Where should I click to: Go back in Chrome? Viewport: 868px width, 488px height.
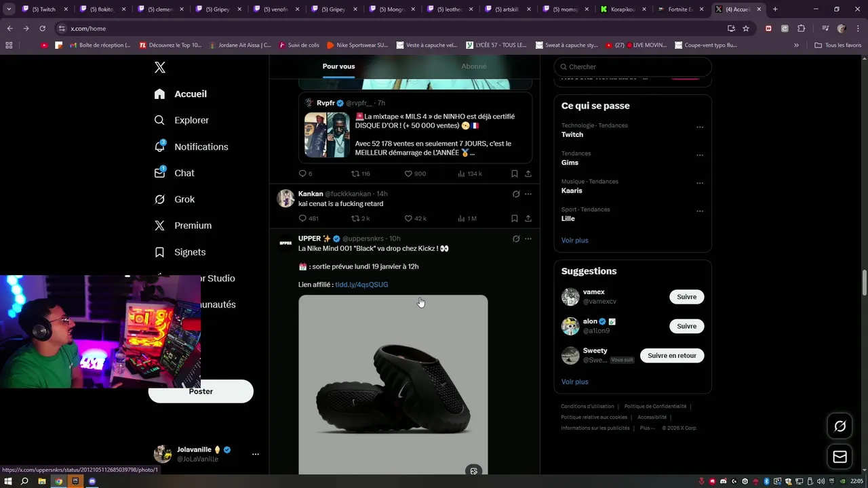9,28
